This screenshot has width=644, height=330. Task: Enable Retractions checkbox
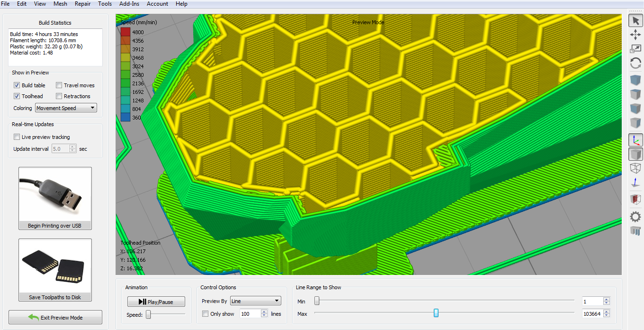(x=59, y=96)
